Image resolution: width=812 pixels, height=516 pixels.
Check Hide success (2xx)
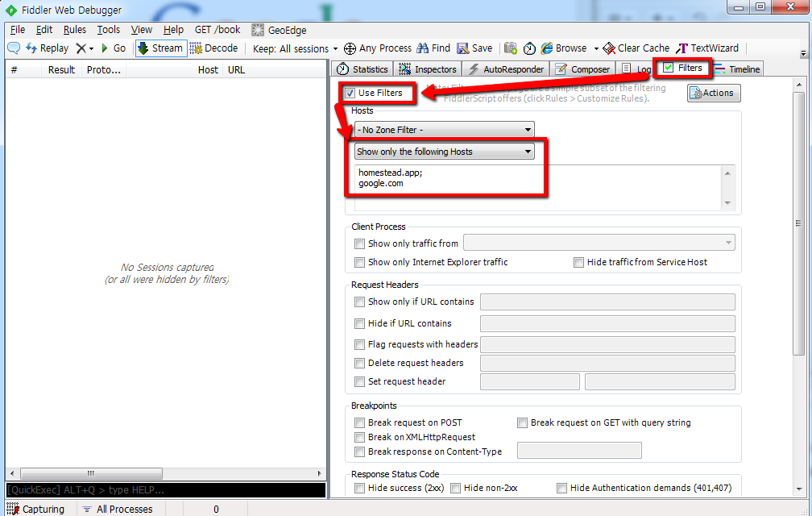pyautogui.click(x=359, y=488)
